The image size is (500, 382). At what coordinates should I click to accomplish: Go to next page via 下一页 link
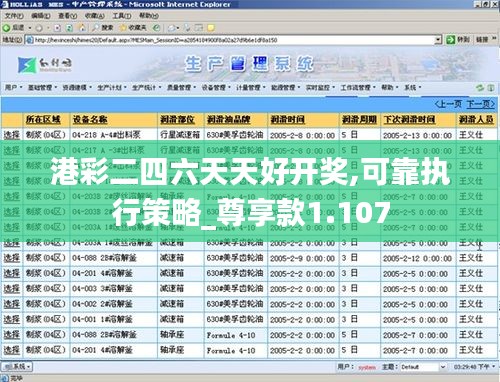[480, 104]
